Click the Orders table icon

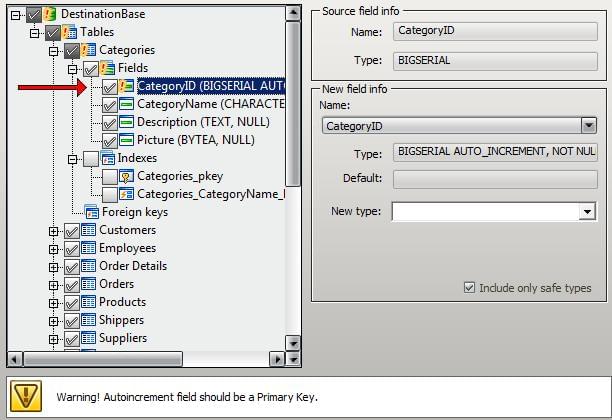pos(88,284)
